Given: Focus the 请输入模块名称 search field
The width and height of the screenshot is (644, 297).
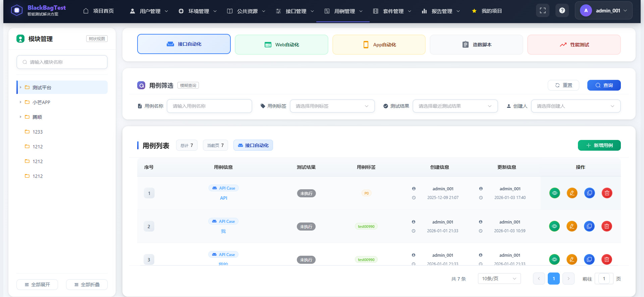Looking at the screenshot, I should pyautogui.click(x=62, y=62).
